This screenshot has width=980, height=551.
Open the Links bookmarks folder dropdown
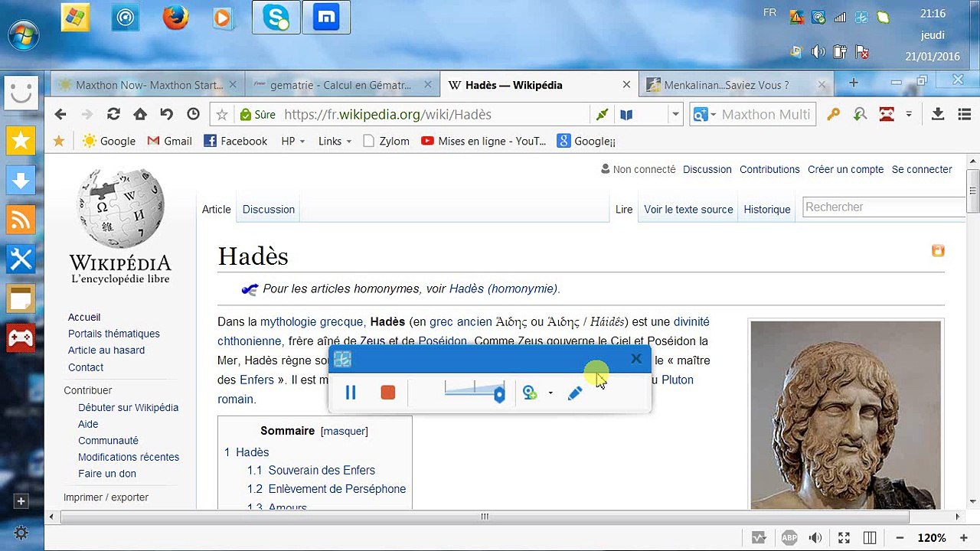click(x=335, y=141)
